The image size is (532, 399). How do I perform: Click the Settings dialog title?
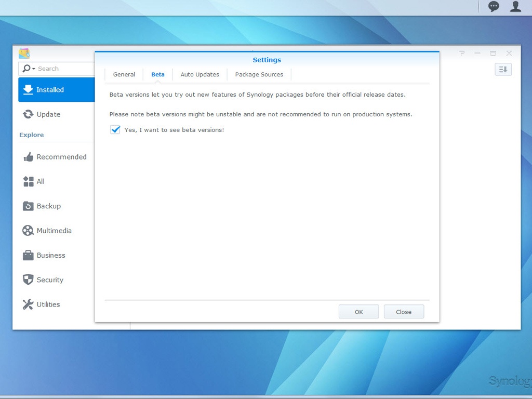pos(267,60)
